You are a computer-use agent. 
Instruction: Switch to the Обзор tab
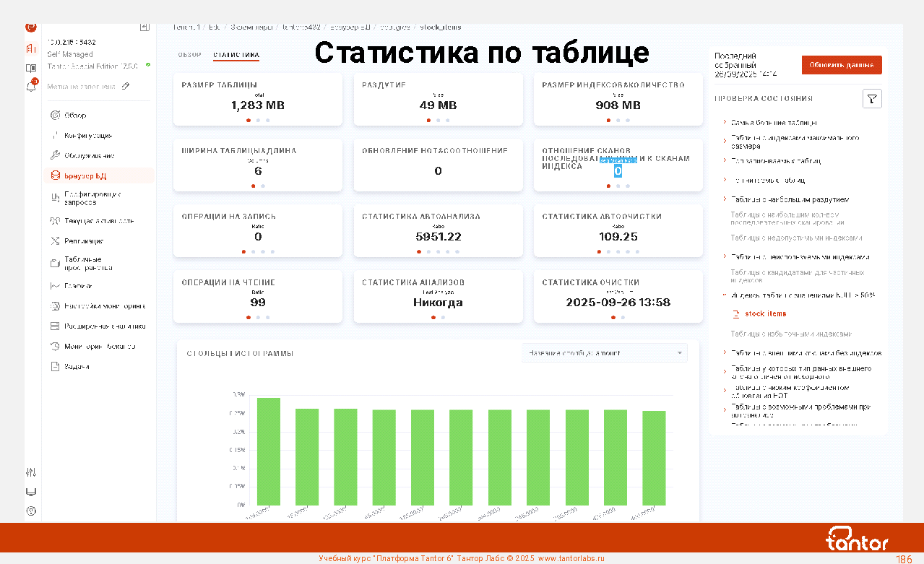(189, 55)
